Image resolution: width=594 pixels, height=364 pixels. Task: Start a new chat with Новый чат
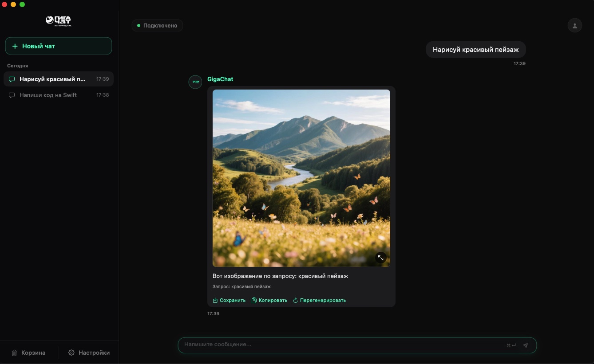(x=58, y=46)
